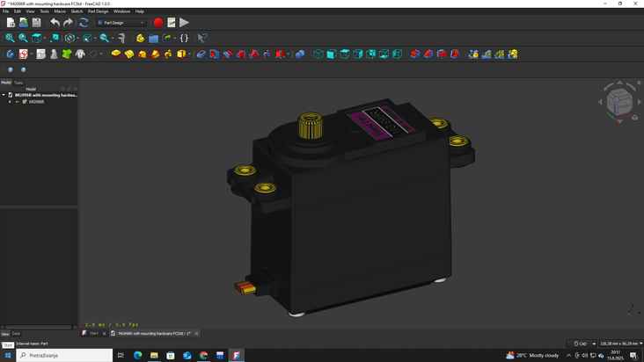Viewport: 644px width, 362px height.
Task: Open the Part Design workbench dropdown
Action: pos(121,23)
